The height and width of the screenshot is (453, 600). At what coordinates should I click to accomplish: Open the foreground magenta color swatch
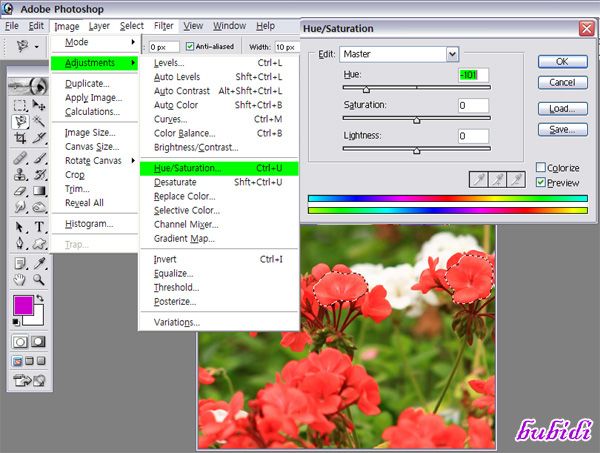(23, 305)
